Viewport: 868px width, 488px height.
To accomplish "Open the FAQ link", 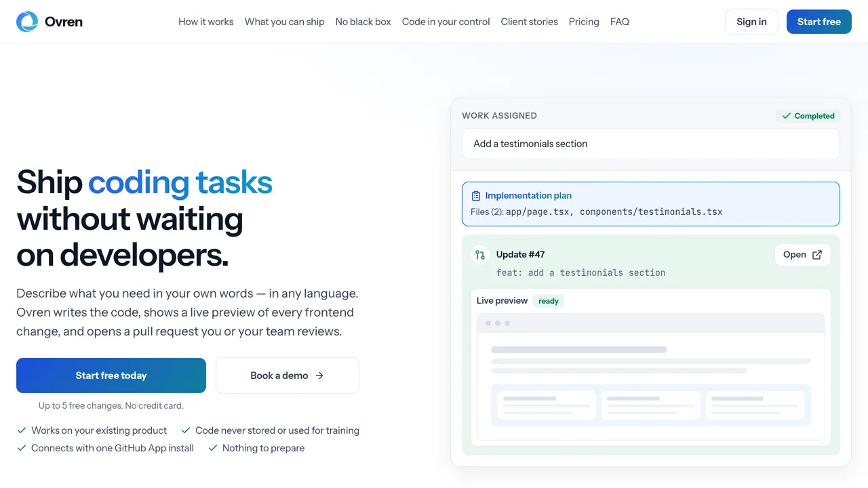I will coord(620,22).
